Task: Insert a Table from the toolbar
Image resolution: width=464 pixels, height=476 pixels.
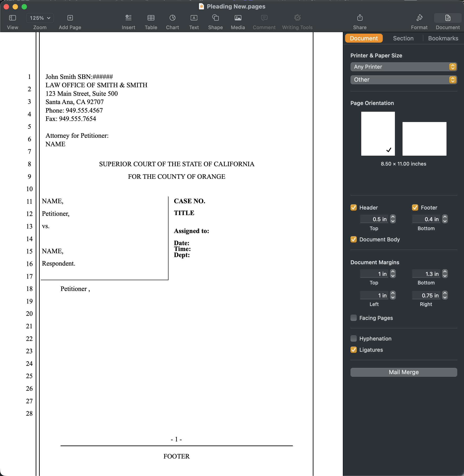Action: pos(151,18)
